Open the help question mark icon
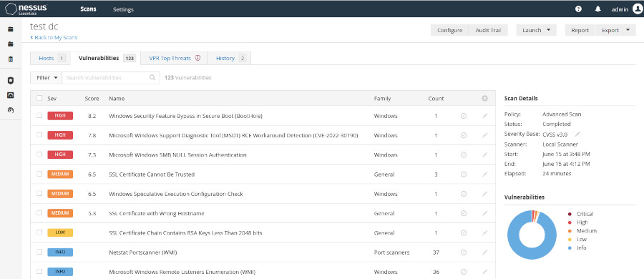Screen dimensions: 644x279 click(578, 9)
